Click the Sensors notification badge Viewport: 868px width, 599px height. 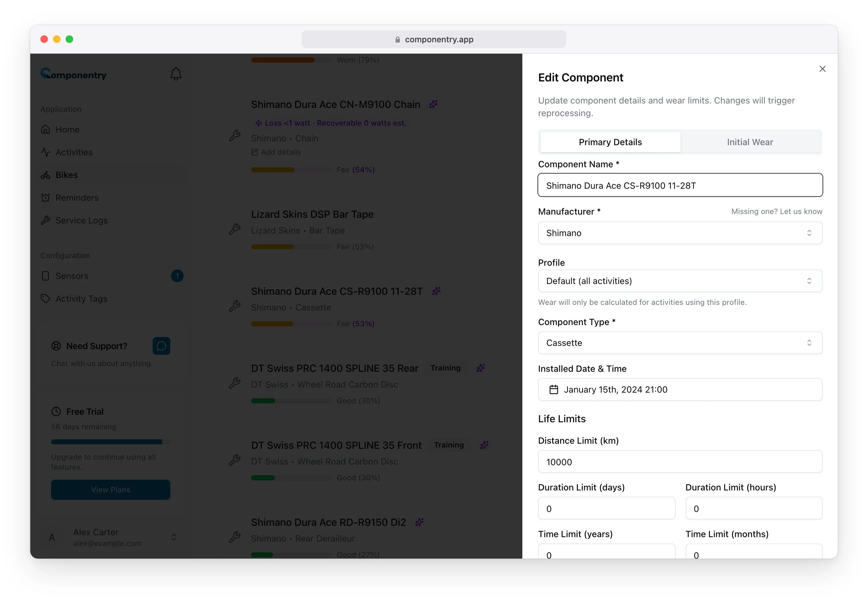pyautogui.click(x=177, y=276)
